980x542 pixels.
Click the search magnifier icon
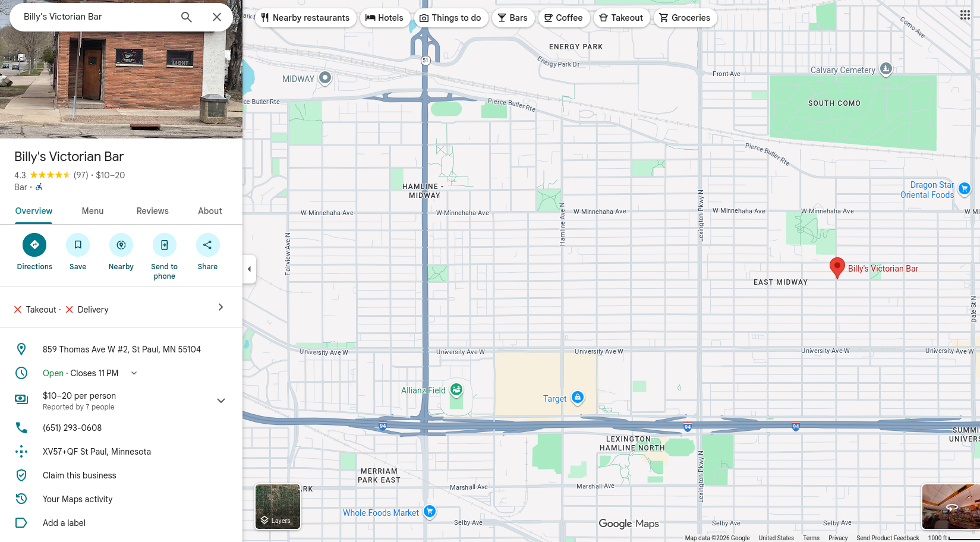(187, 17)
